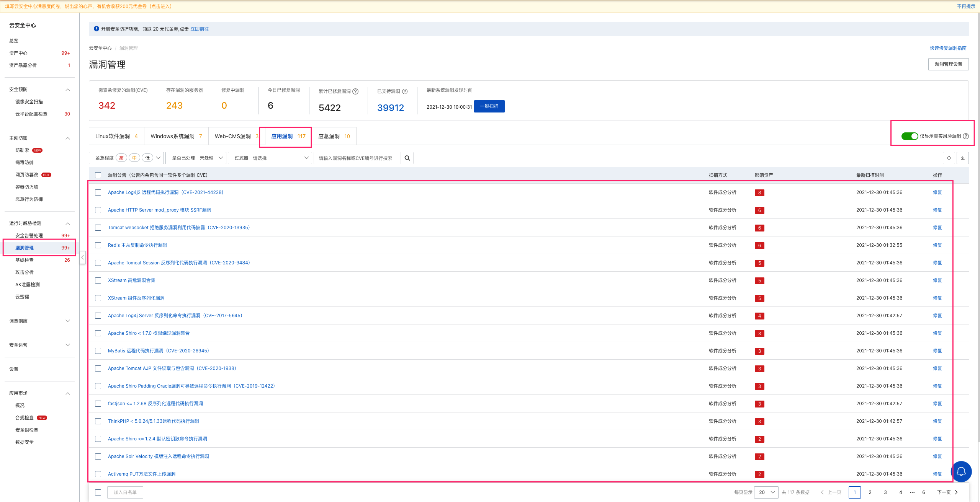Click the vulnerability search input field

point(357,158)
